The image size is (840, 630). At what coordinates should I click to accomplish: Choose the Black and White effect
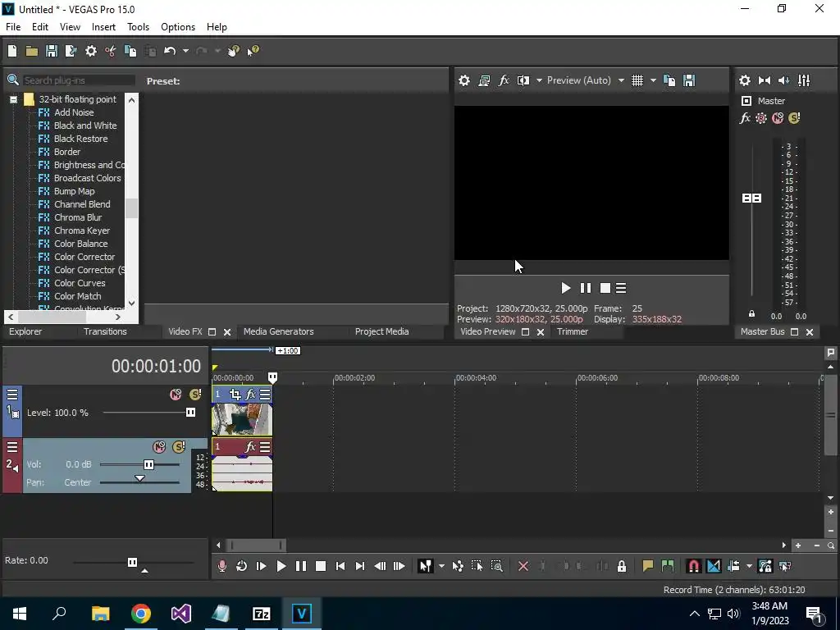click(84, 126)
